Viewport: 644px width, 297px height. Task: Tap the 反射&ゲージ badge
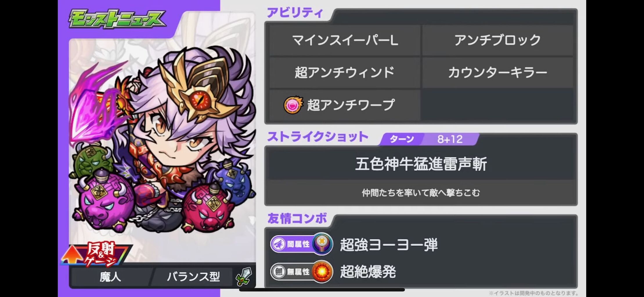(96, 254)
